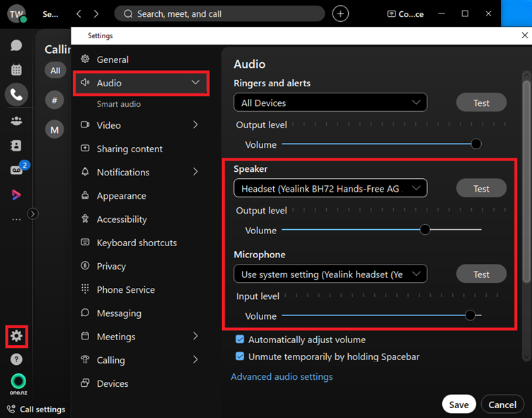The height and width of the screenshot is (418, 532).
Task: Click the plus button next to search
Action: click(x=340, y=14)
